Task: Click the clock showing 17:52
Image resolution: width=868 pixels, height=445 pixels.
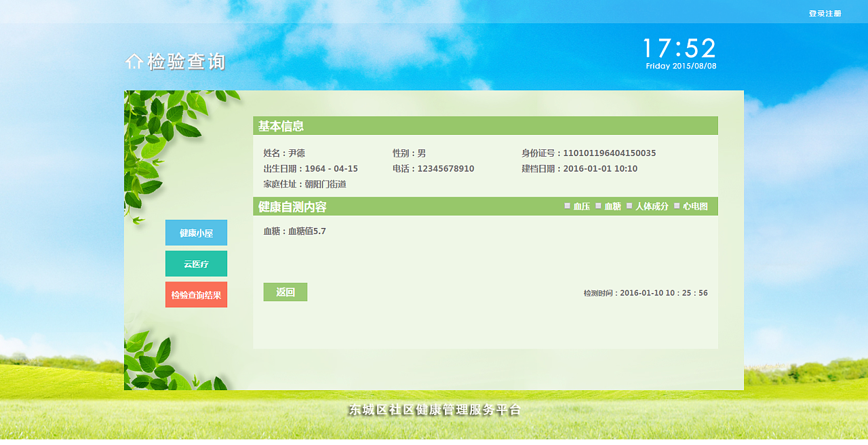Action: point(679,48)
